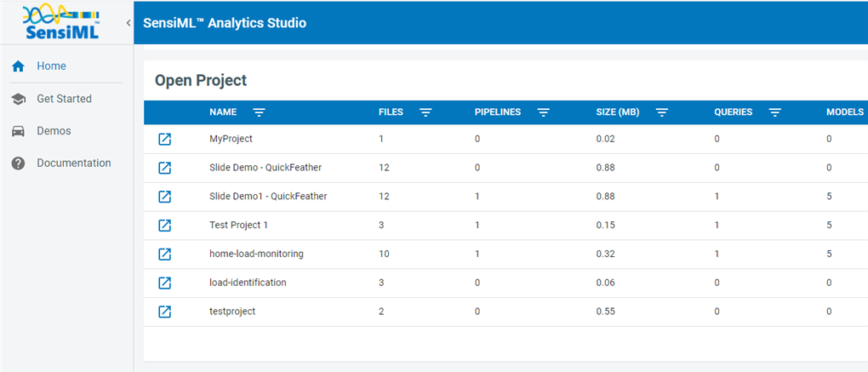
Task: Click the Home house icon
Action: click(18, 66)
